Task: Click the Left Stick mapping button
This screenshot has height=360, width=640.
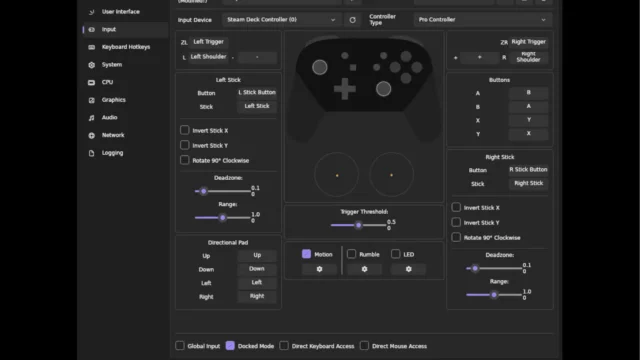Action: (257, 106)
